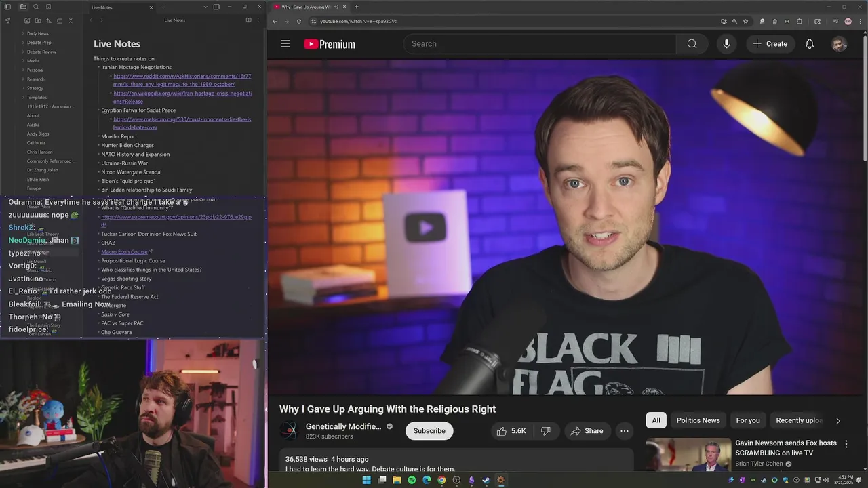Create a new note in Obsidian
The image size is (868, 488).
coord(27,20)
